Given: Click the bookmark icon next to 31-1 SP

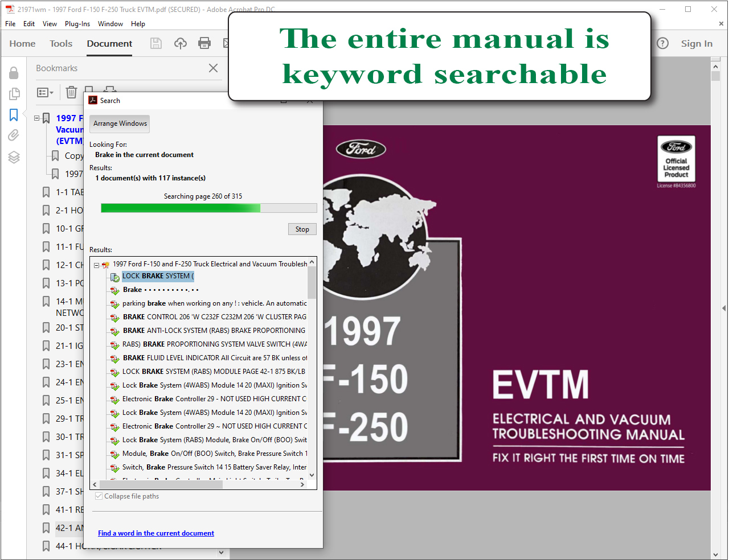Looking at the screenshot, I should pos(46,455).
